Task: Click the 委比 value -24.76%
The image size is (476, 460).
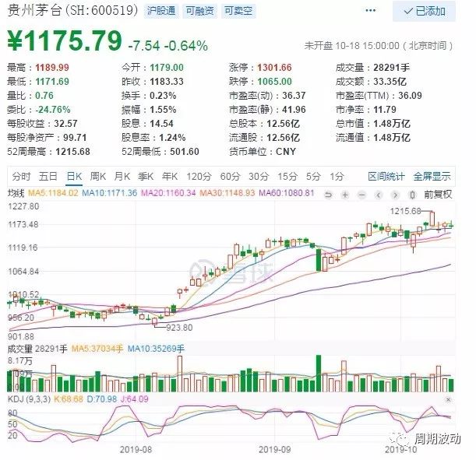Action: click(x=53, y=110)
